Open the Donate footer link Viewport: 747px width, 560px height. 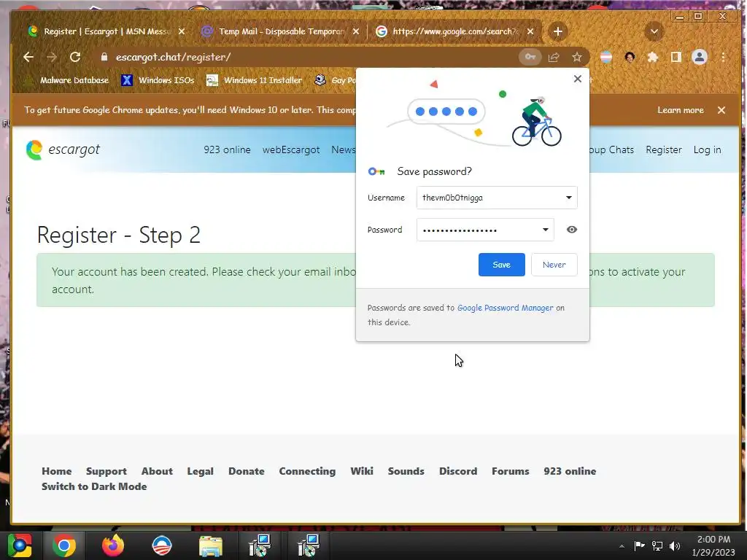[247, 471]
